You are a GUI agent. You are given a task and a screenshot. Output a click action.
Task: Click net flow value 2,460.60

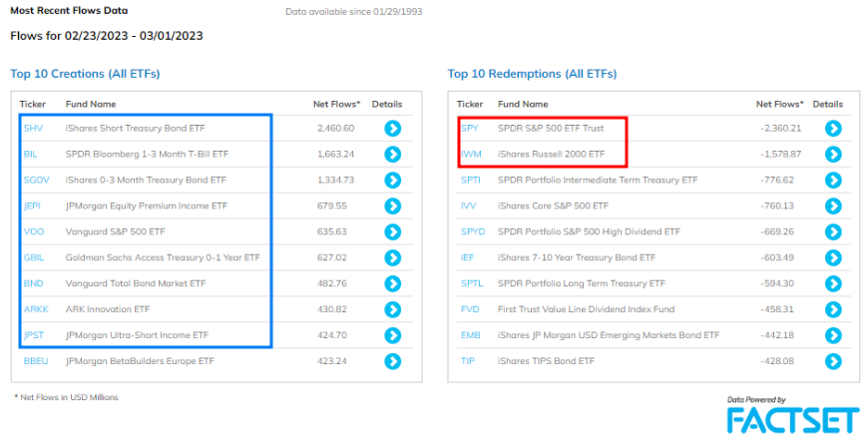point(335,128)
